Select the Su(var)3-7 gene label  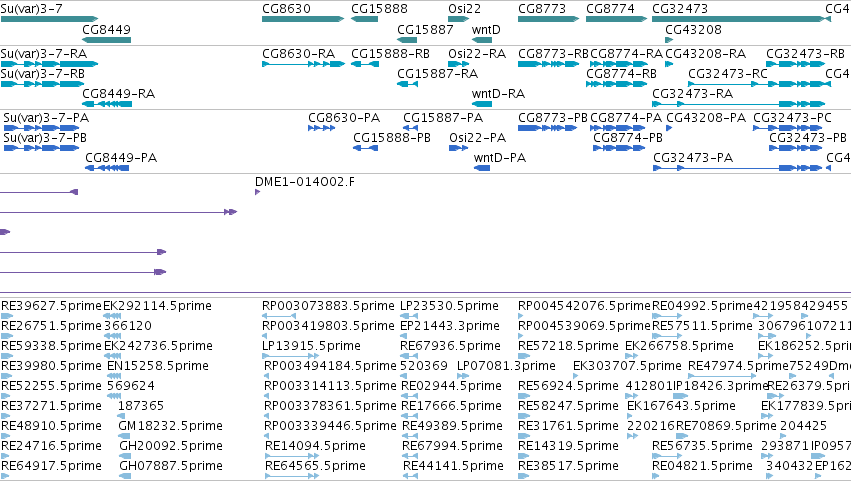pos(31,9)
